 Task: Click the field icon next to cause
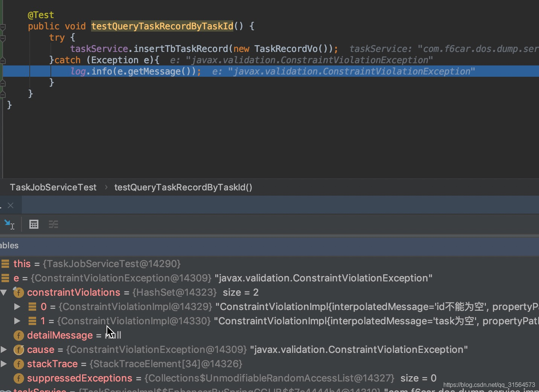point(18,349)
